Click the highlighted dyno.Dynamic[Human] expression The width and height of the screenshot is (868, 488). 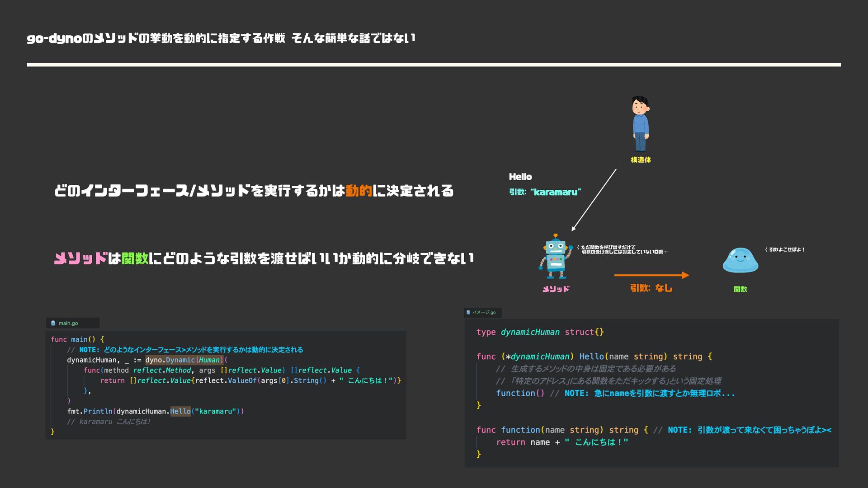(184, 360)
